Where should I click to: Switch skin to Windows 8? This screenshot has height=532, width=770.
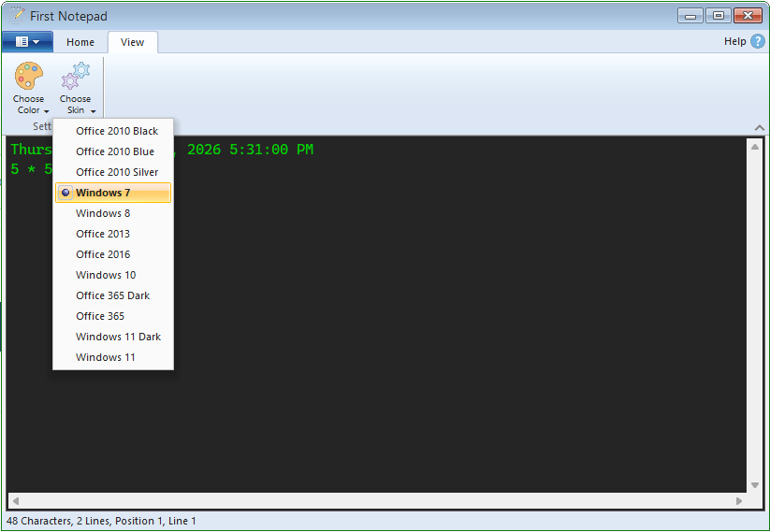click(x=113, y=213)
